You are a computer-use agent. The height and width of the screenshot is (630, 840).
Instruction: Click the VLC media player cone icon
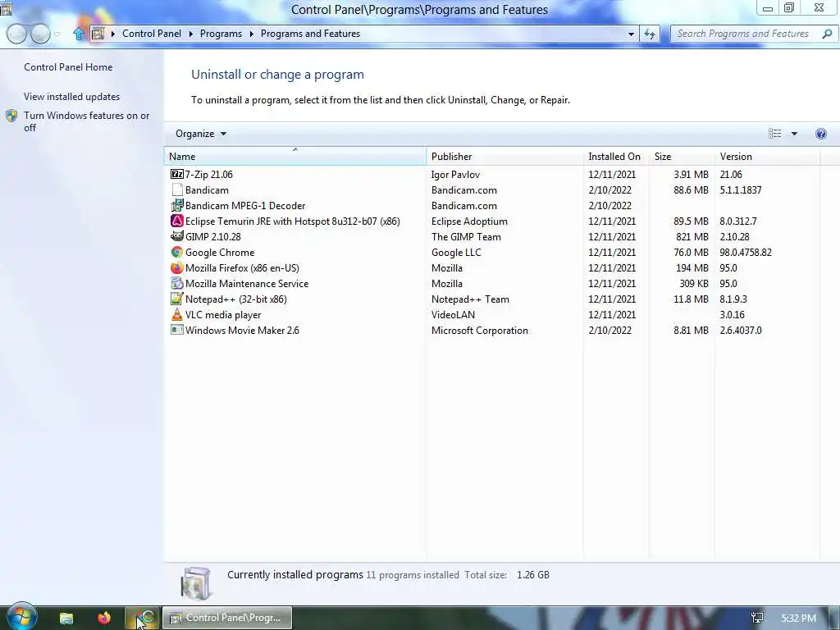[177, 314]
